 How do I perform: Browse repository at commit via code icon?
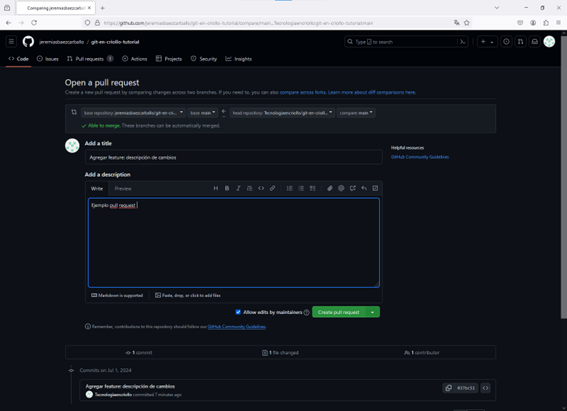485,388
